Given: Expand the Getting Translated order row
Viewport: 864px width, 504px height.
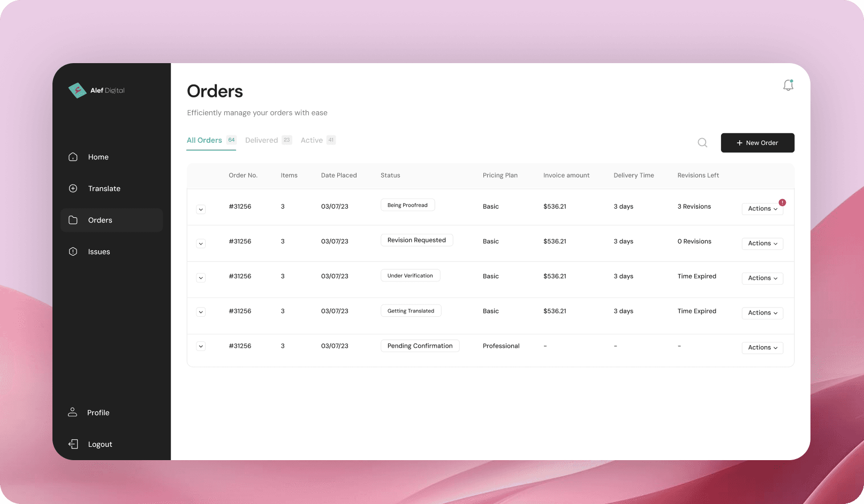Looking at the screenshot, I should pyautogui.click(x=201, y=312).
